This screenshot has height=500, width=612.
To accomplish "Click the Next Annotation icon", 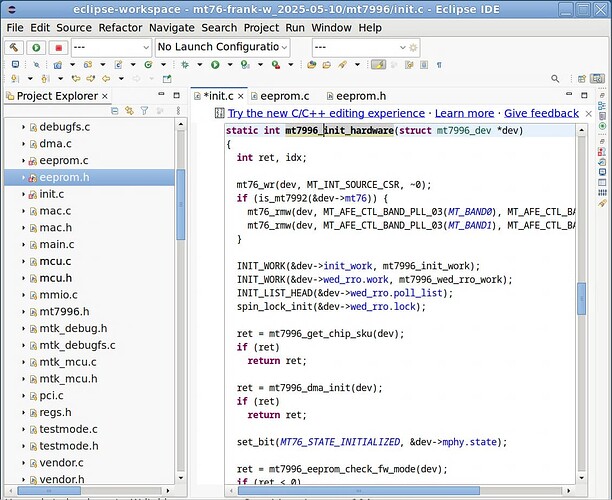I will (x=15, y=79).
